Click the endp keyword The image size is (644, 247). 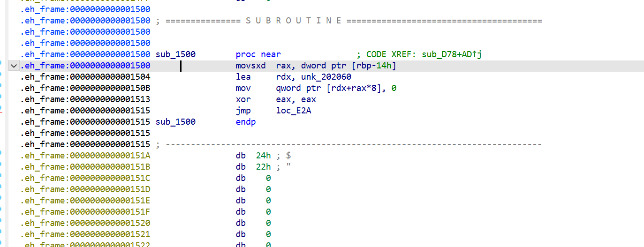tap(246, 122)
